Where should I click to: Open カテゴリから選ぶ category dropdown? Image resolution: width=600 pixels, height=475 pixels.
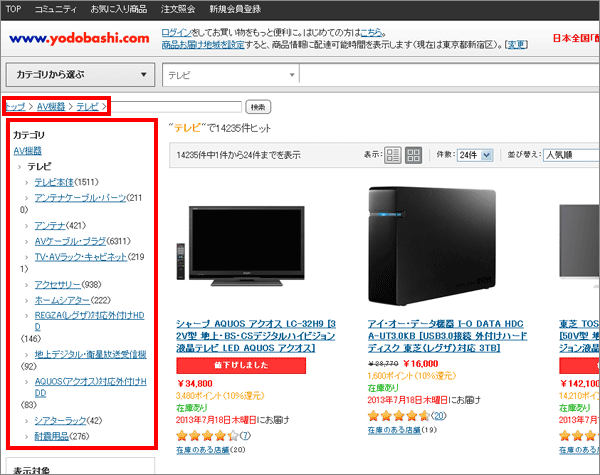pyautogui.click(x=80, y=75)
